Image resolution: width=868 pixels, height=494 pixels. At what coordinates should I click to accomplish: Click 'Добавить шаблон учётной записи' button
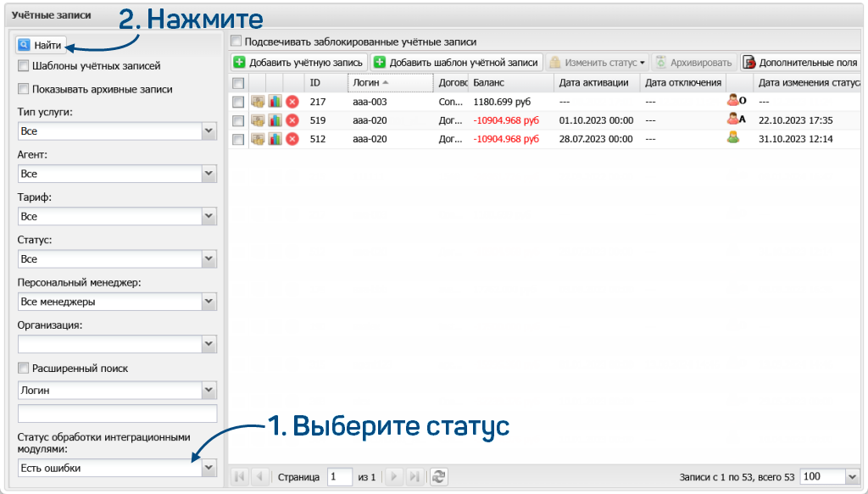(x=456, y=63)
